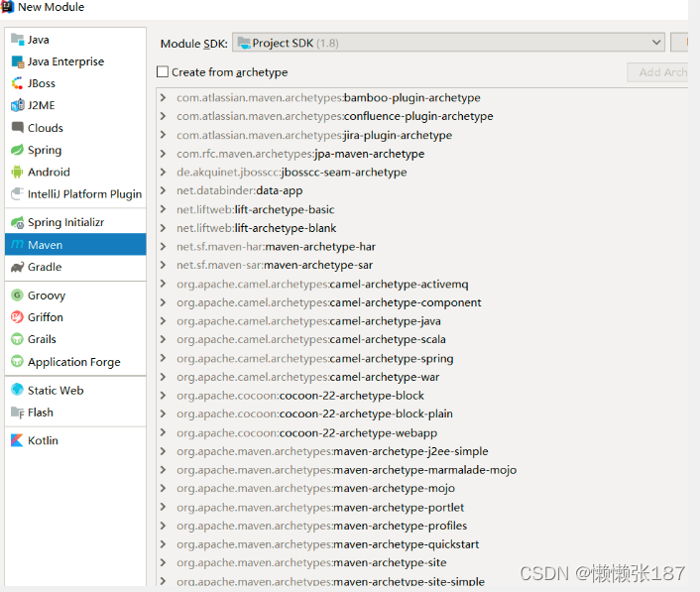The height and width of the screenshot is (592, 700).
Task: Select lift-archetype-blank row
Action: tap(421, 228)
